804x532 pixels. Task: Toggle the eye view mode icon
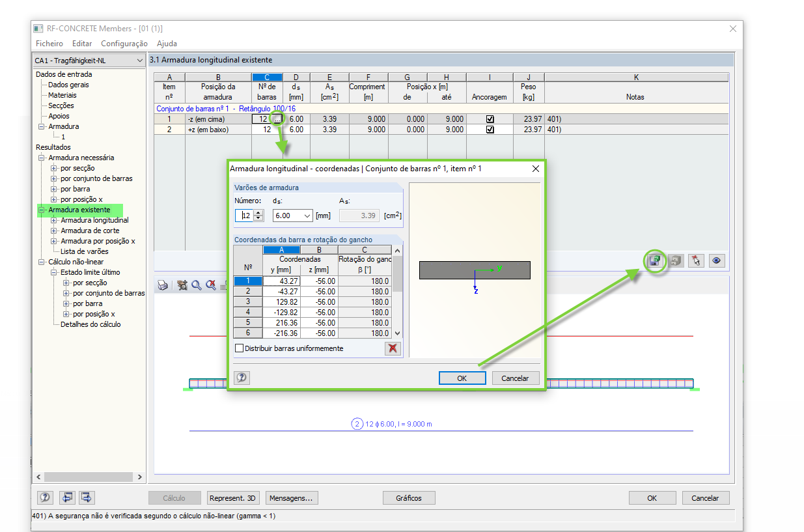pos(717,260)
